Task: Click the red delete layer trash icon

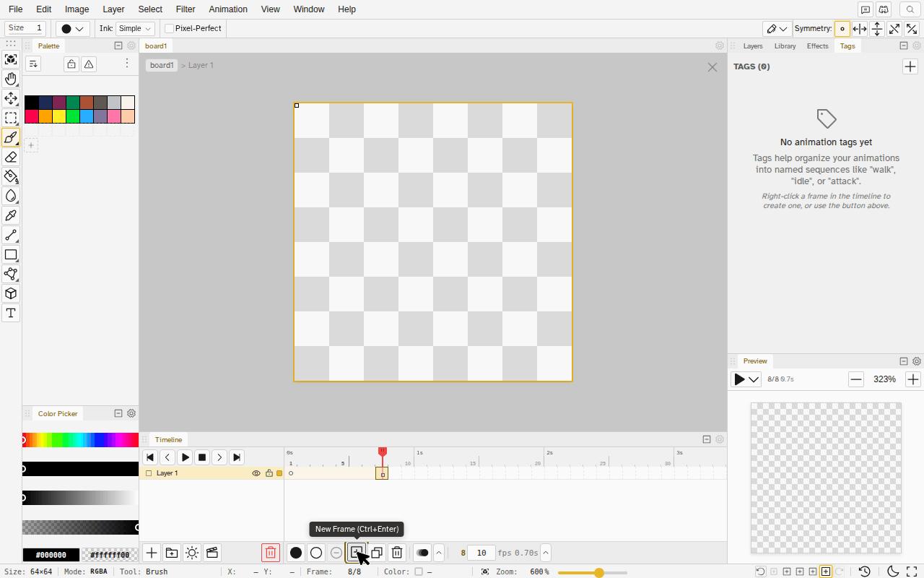Action: click(271, 553)
